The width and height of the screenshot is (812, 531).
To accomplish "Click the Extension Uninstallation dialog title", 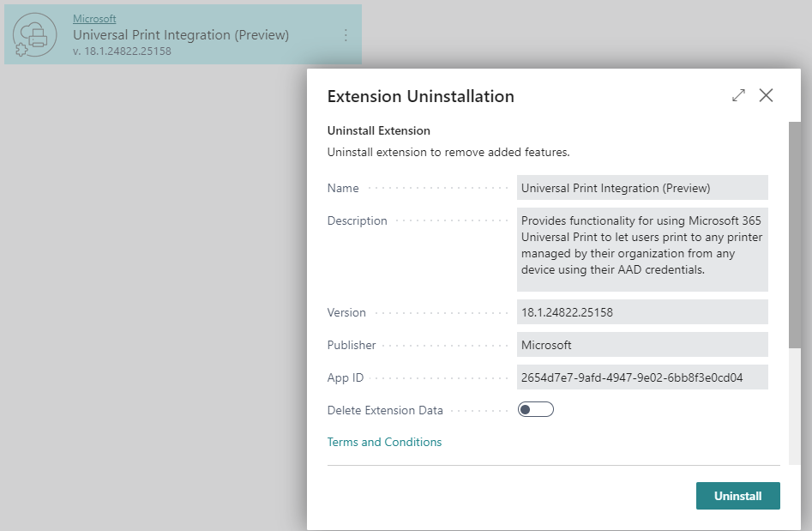I will point(420,96).
